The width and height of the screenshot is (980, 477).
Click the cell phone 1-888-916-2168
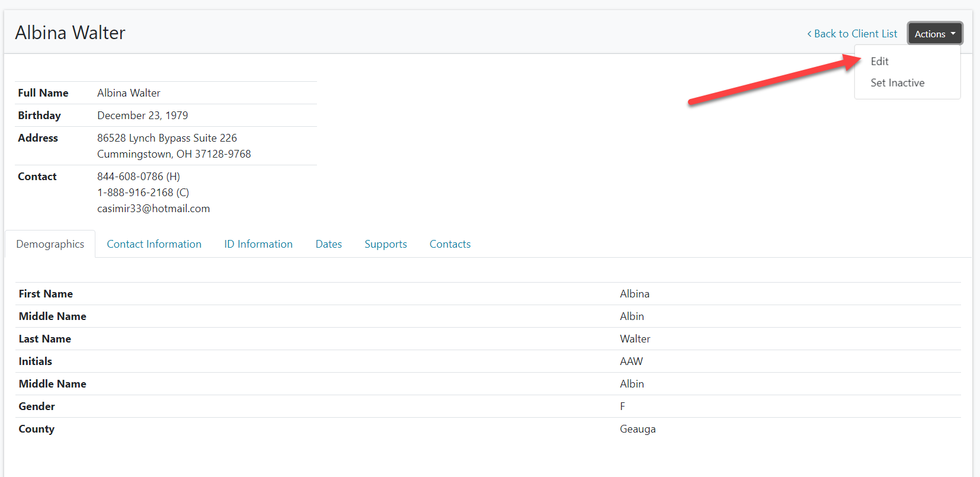tap(135, 193)
